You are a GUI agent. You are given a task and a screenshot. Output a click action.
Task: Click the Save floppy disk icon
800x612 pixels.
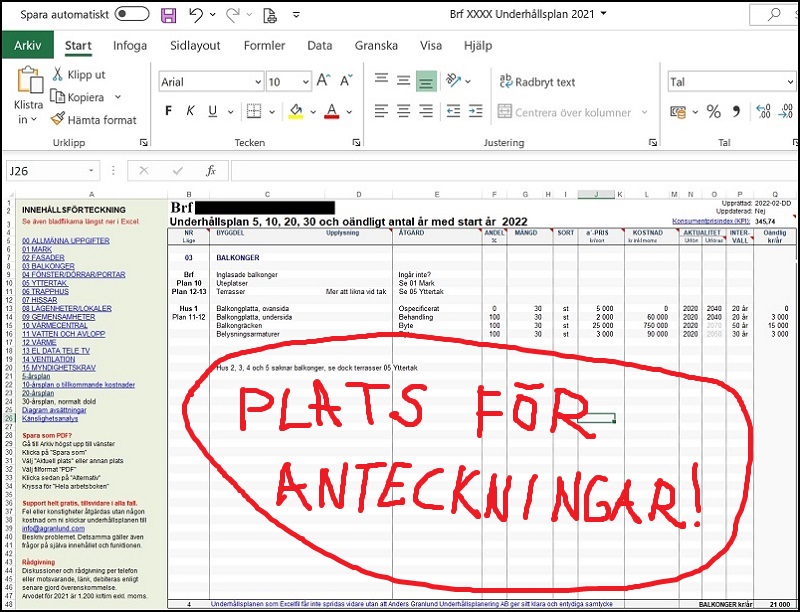[x=169, y=15]
